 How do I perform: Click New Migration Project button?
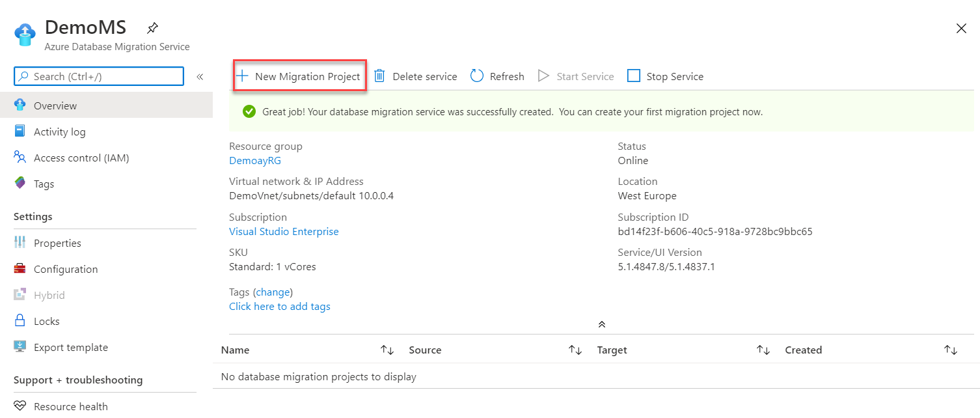pyautogui.click(x=300, y=76)
